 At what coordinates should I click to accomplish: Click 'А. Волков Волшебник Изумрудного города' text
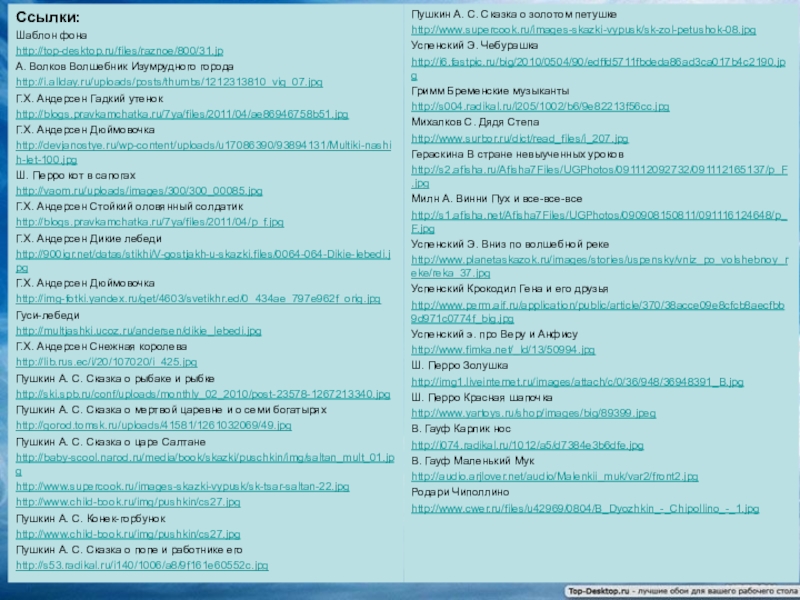pyautogui.click(x=124, y=67)
